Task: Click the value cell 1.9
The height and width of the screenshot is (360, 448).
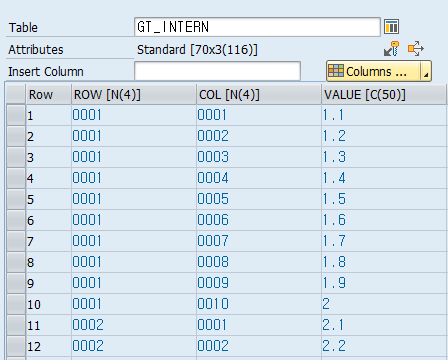Action: pos(385,283)
